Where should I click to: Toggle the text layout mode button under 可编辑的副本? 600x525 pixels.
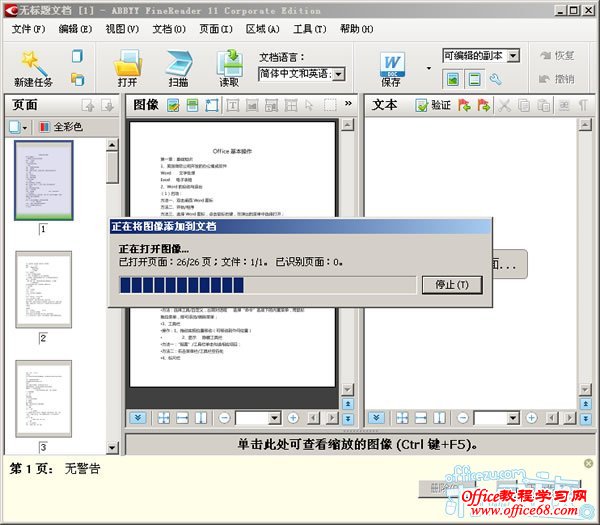click(x=474, y=79)
